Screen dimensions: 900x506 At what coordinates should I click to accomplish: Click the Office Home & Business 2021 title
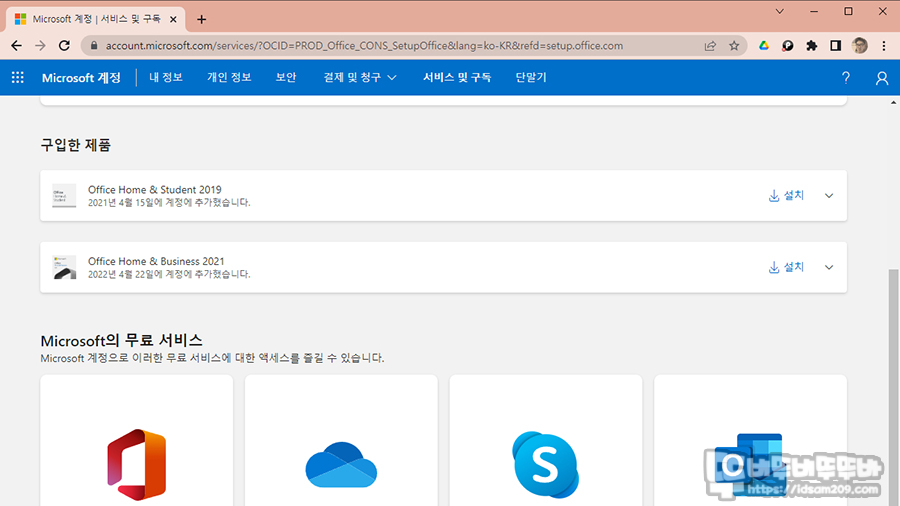coord(156,261)
